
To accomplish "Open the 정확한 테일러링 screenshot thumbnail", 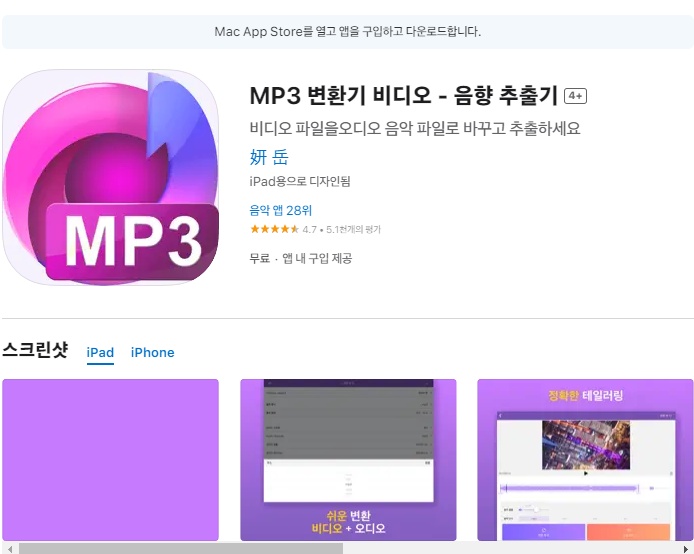I will pyautogui.click(x=585, y=459).
